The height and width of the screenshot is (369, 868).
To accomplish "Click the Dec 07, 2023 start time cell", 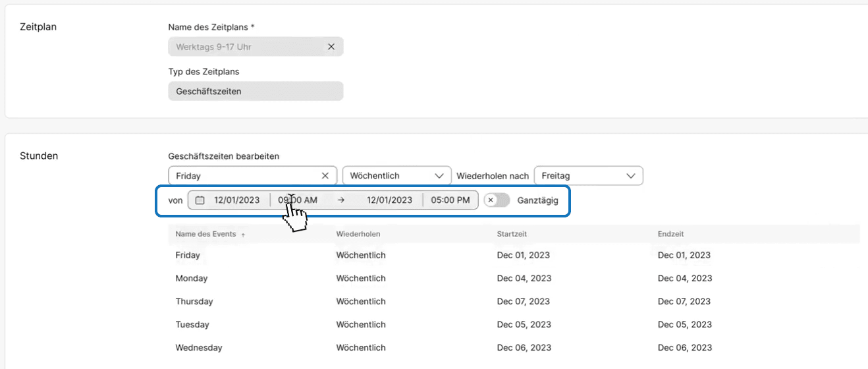I will point(524,301).
